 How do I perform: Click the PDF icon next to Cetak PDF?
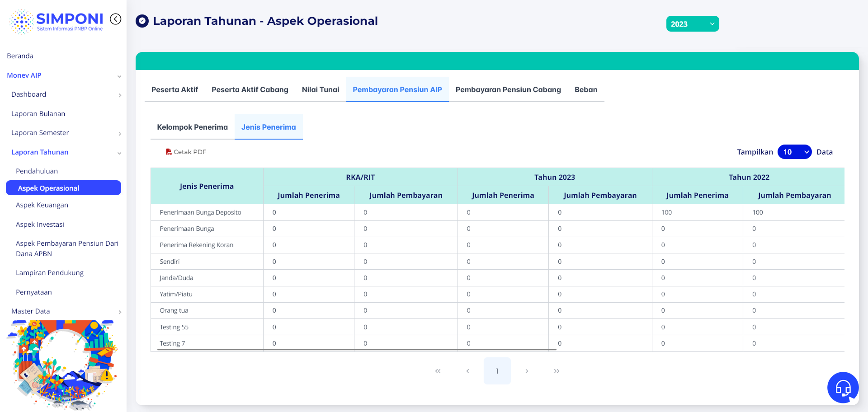coord(169,152)
